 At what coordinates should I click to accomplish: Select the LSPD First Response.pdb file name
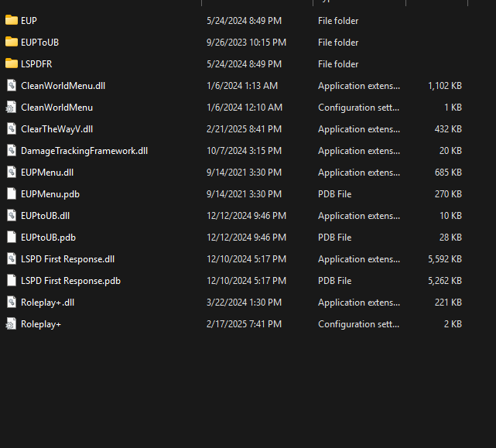70,281
